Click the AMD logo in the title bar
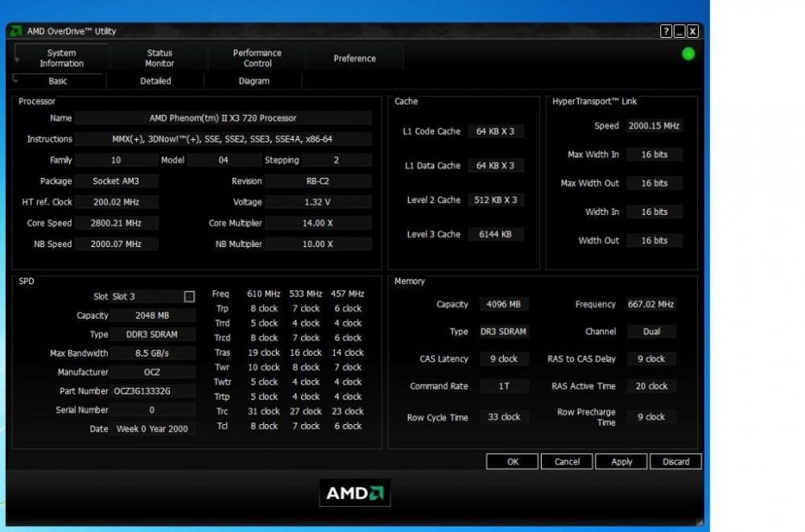The image size is (805, 532). (16, 31)
